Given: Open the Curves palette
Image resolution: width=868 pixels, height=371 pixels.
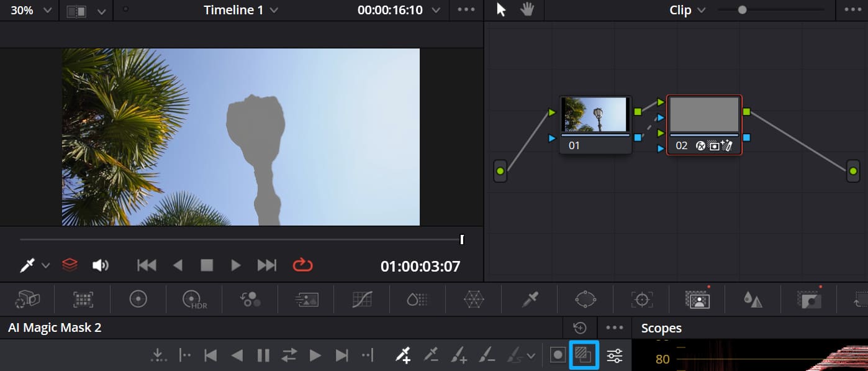Looking at the screenshot, I should pyautogui.click(x=361, y=299).
